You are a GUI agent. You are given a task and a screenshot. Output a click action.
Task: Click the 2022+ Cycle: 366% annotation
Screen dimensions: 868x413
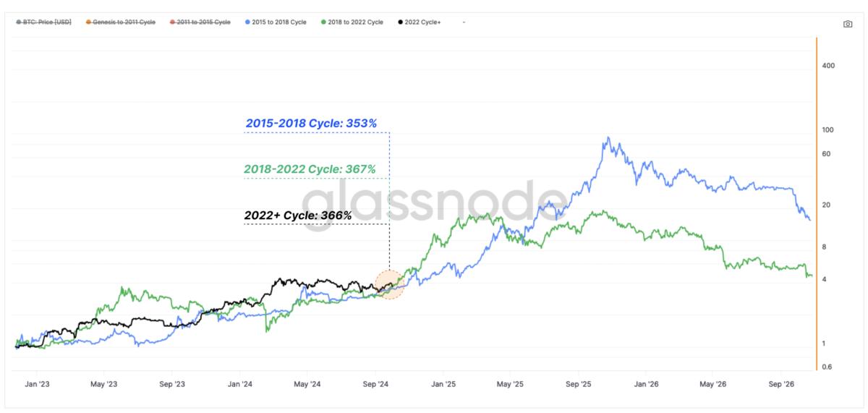(x=298, y=216)
